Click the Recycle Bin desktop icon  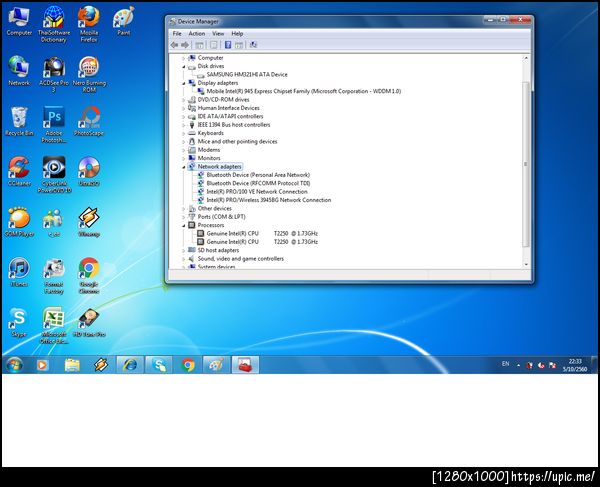click(19, 122)
